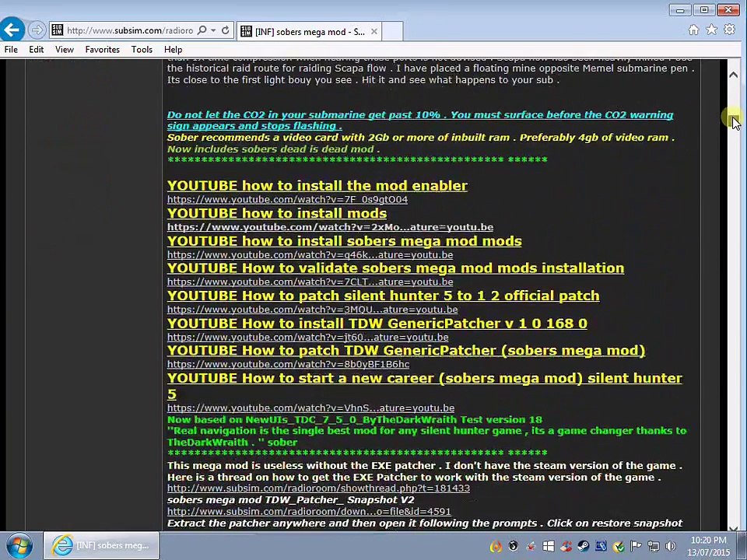Image resolution: width=747 pixels, height=560 pixels.
Task: Open the youtube link starting watch?v=2xMo
Action: [x=330, y=227]
